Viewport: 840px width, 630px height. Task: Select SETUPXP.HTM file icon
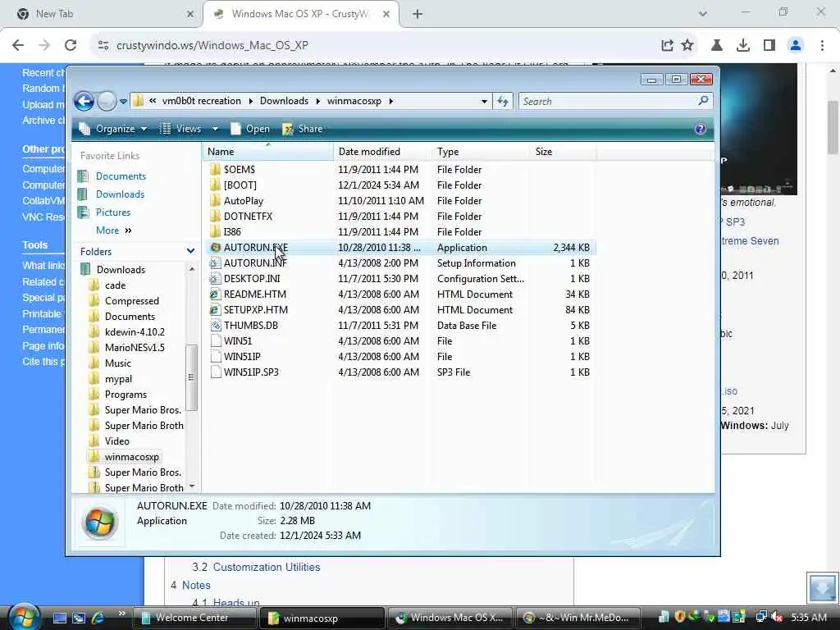(216, 309)
